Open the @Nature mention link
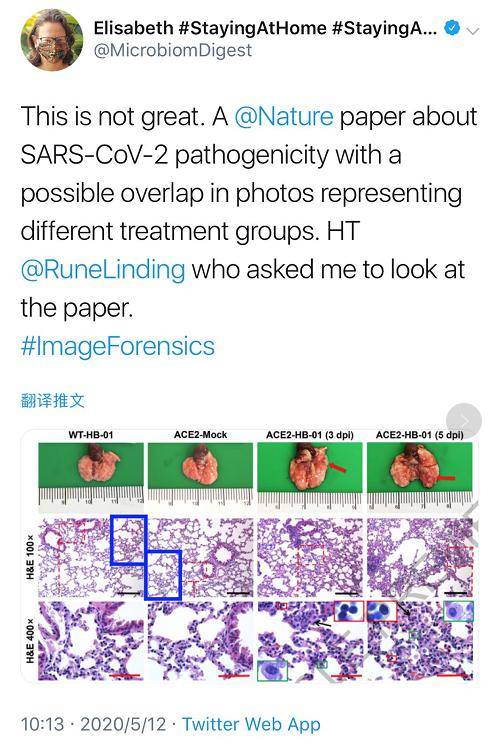 pyautogui.click(x=284, y=117)
